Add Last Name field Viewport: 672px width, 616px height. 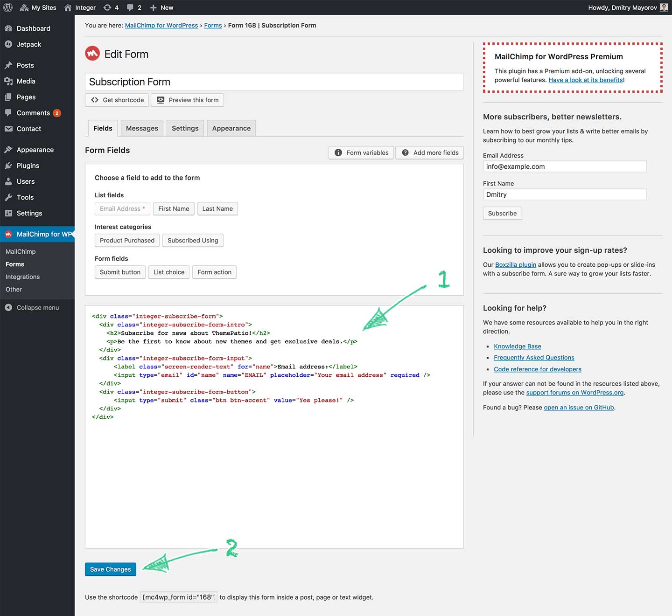(217, 208)
